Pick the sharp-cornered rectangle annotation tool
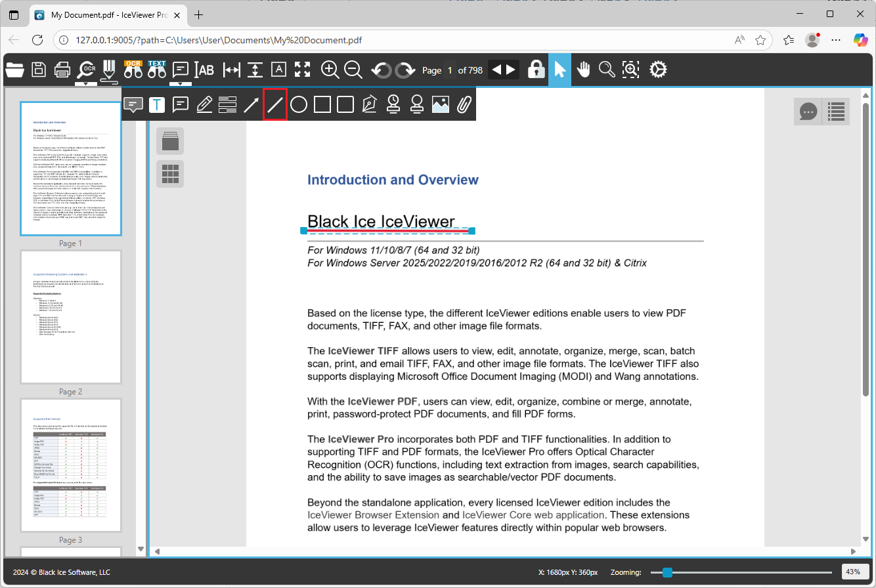Viewport: 876px width, 588px height. (x=322, y=104)
